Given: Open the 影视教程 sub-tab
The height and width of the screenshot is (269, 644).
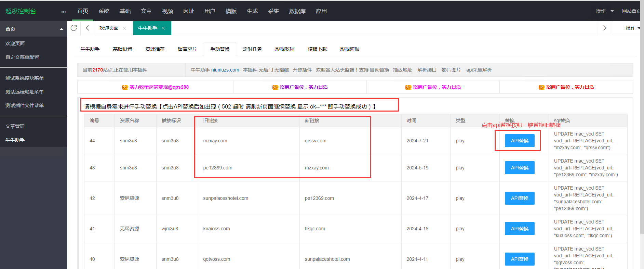Looking at the screenshot, I should pyautogui.click(x=285, y=49).
